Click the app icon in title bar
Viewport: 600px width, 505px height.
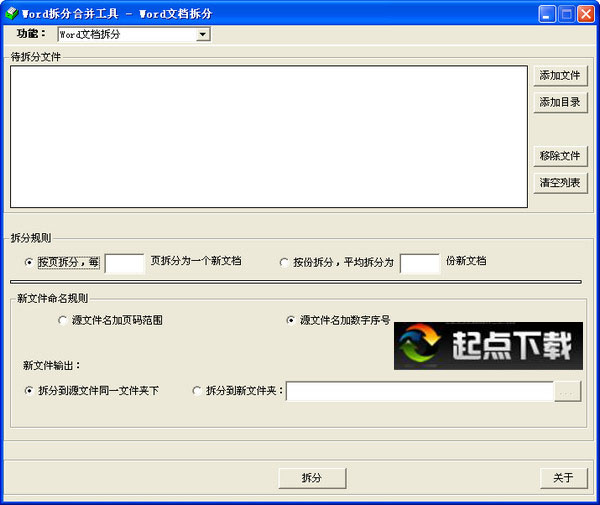pyautogui.click(x=12, y=13)
